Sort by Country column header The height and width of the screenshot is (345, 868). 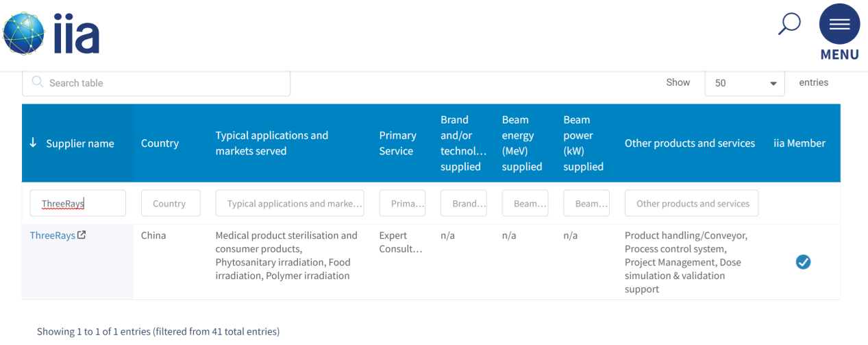pos(160,143)
